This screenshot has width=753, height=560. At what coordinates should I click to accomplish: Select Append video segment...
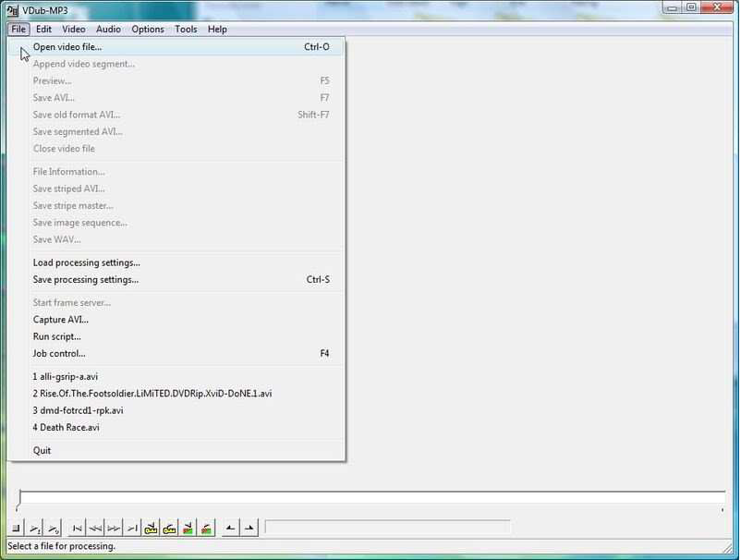[x=176, y=64]
